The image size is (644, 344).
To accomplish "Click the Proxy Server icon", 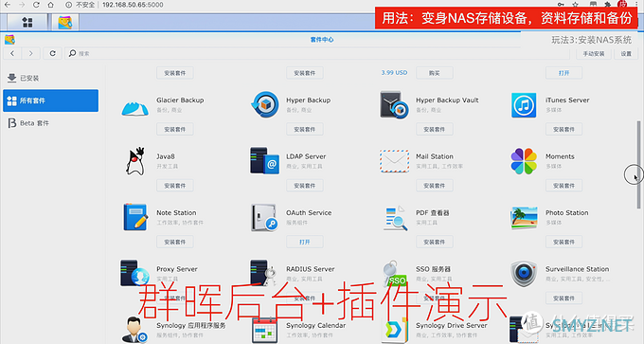I will [134, 273].
